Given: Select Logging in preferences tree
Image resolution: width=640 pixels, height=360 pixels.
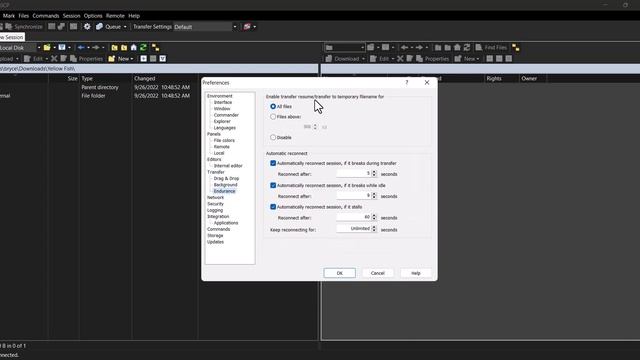Looking at the screenshot, I should coord(215,210).
